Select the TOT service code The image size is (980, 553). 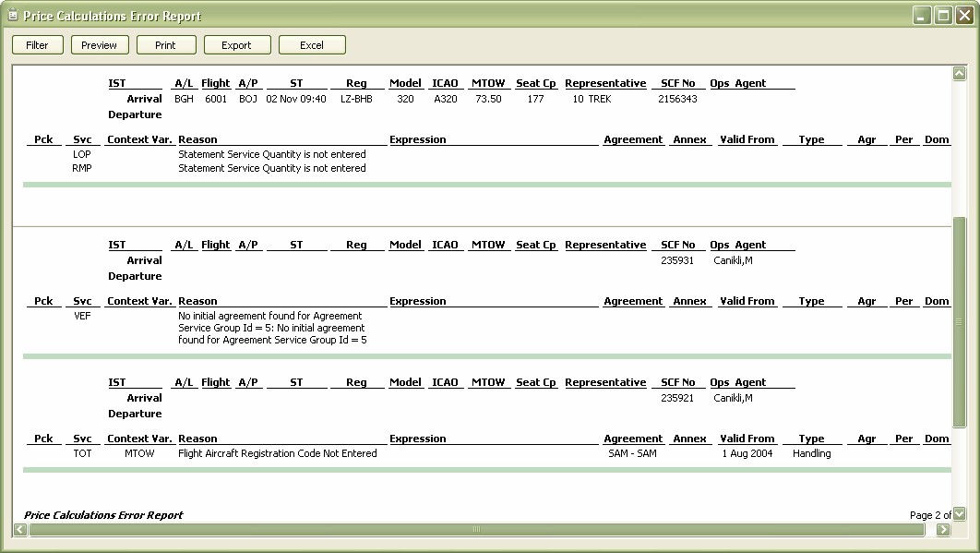pos(82,453)
